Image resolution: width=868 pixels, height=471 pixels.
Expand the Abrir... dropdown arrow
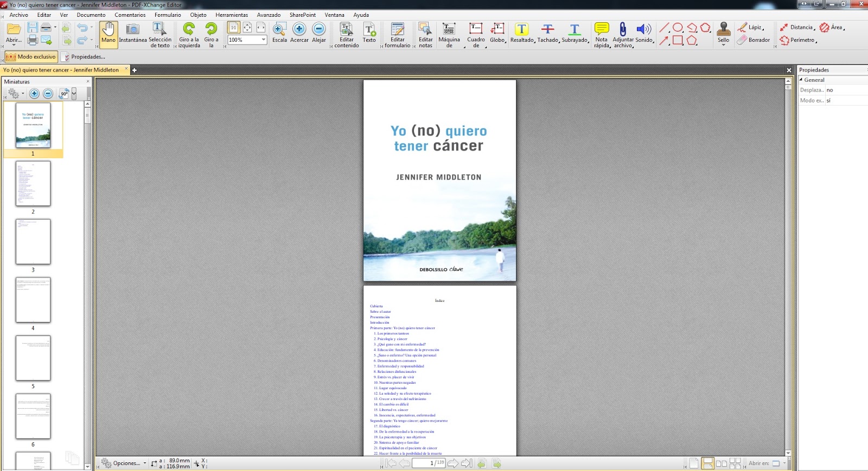[14, 45]
